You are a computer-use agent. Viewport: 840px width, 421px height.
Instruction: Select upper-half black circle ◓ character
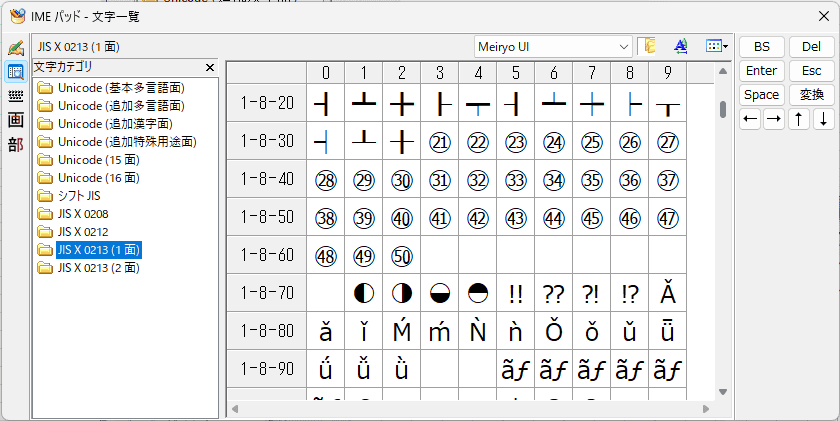(x=478, y=293)
